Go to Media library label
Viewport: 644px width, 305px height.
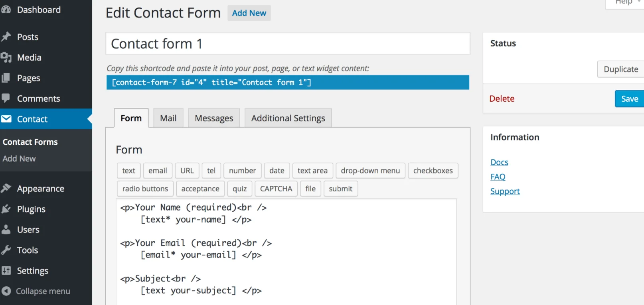click(x=29, y=57)
